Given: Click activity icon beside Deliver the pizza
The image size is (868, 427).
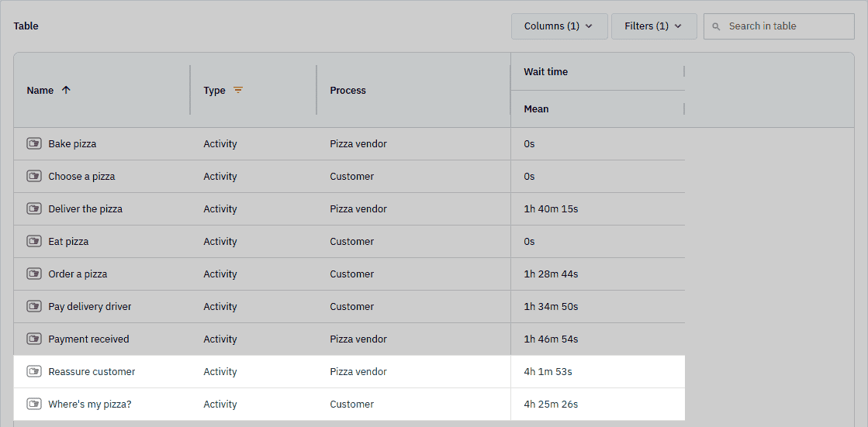Looking at the screenshot, I should coord(34,209).
